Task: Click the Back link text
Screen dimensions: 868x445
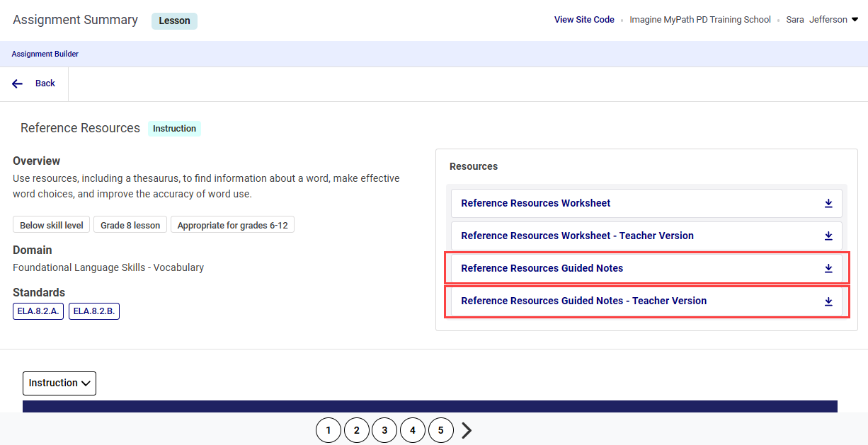Action: click(x=45, y=83)
